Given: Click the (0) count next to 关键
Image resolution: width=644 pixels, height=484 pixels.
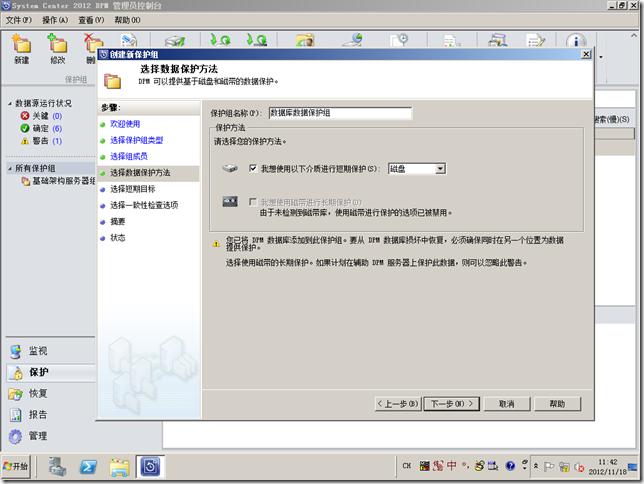Looking at the screenshot, I should point(57,116).
